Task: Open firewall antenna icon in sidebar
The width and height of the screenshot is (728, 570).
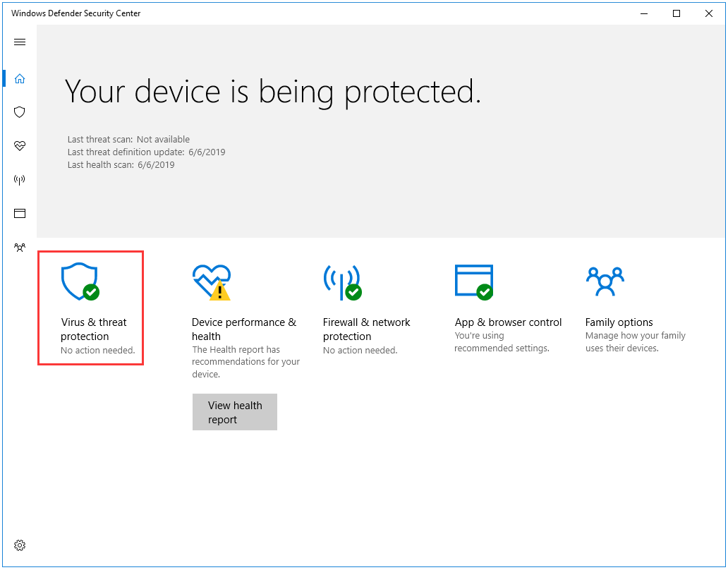Action: click(x=20, y=180)
